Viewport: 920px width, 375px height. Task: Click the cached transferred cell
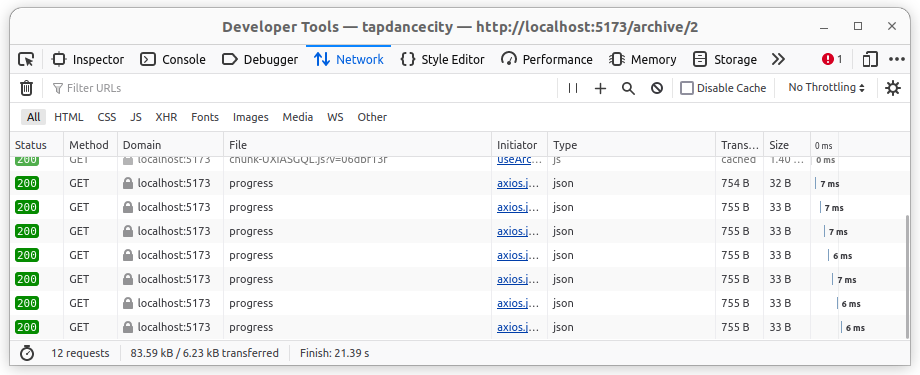pos(739,160)
